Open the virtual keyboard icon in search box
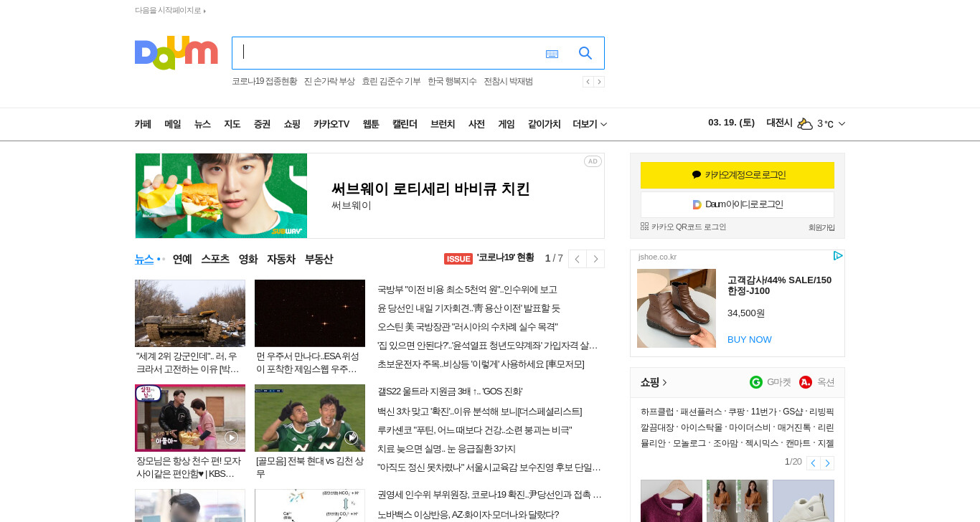Image resolution: width=980 pixels, height=522 pixels. [x=552, y=54]
